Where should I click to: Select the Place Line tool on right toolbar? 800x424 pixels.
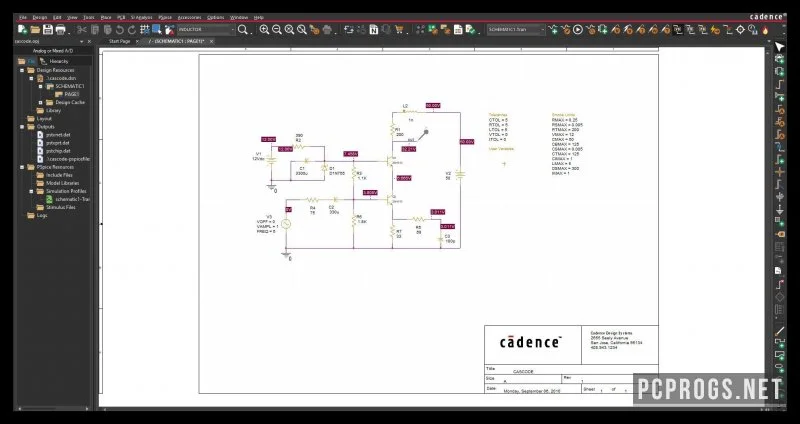click(x=779, y=332)
